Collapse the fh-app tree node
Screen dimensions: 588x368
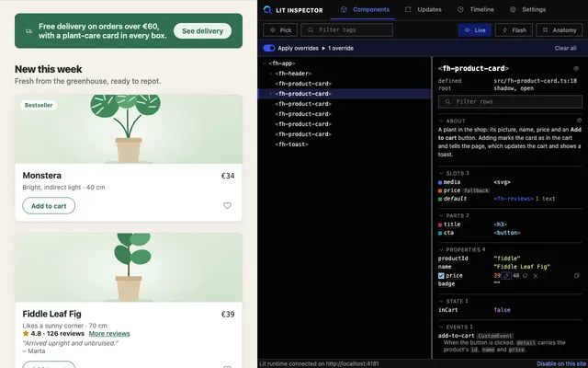(x=265, y=63)
